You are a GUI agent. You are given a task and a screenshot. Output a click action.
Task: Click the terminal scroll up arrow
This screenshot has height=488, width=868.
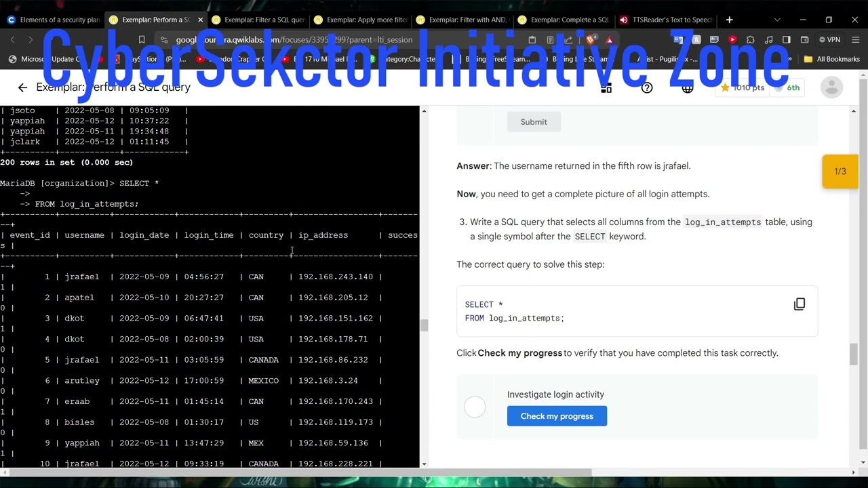[425, 110]
